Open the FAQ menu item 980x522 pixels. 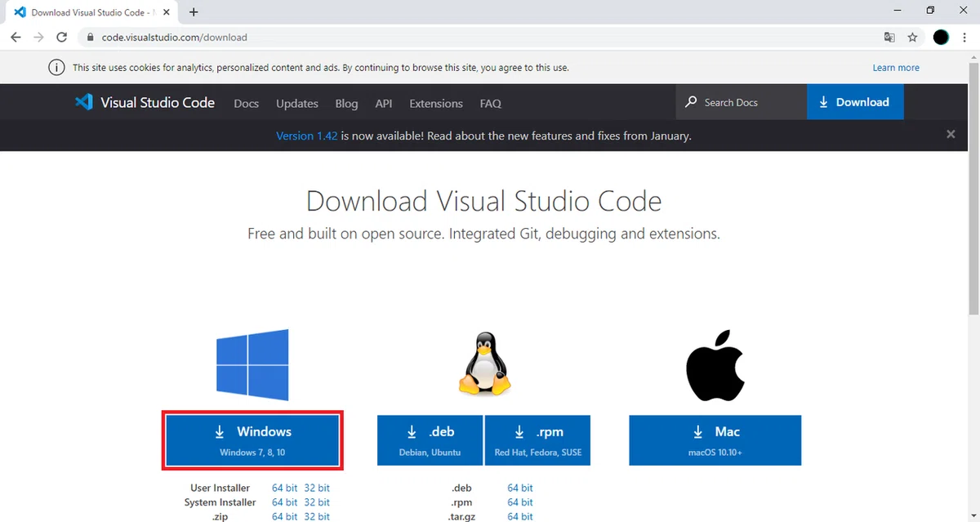pyautogui.click(x=491, y=104)
